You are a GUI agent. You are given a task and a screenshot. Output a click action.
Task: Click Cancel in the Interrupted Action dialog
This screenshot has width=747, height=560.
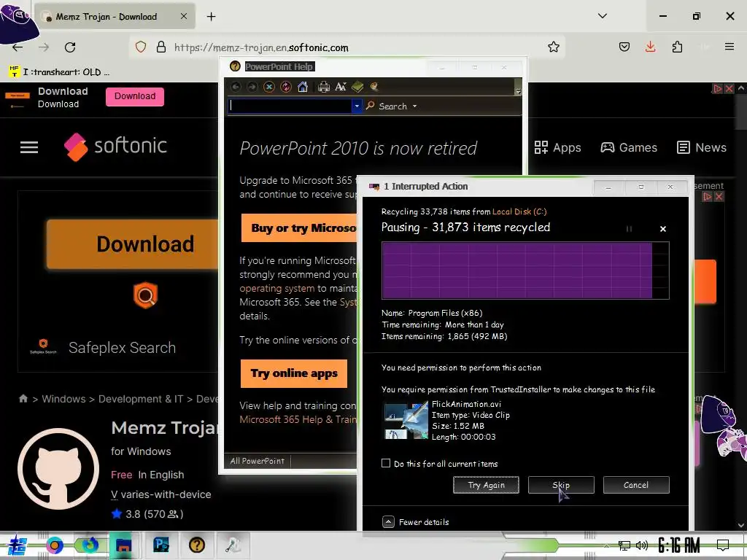click(x=636, y=485)
